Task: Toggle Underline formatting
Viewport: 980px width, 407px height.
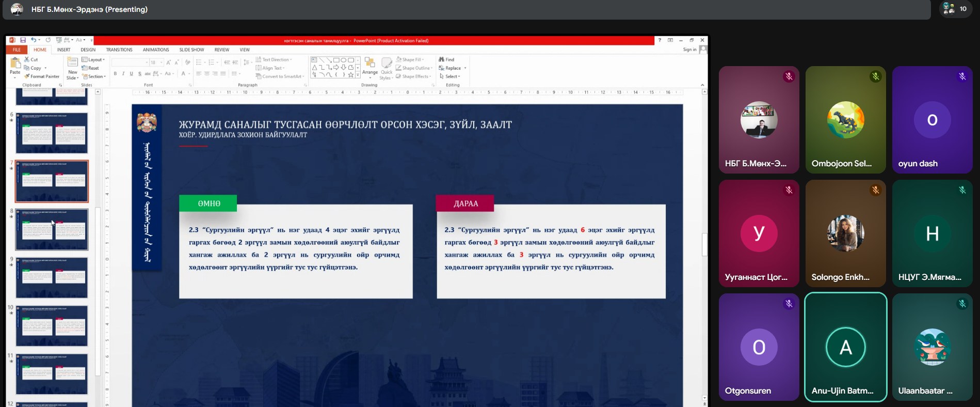Action: pyautogui.click(x=131, y=74)
